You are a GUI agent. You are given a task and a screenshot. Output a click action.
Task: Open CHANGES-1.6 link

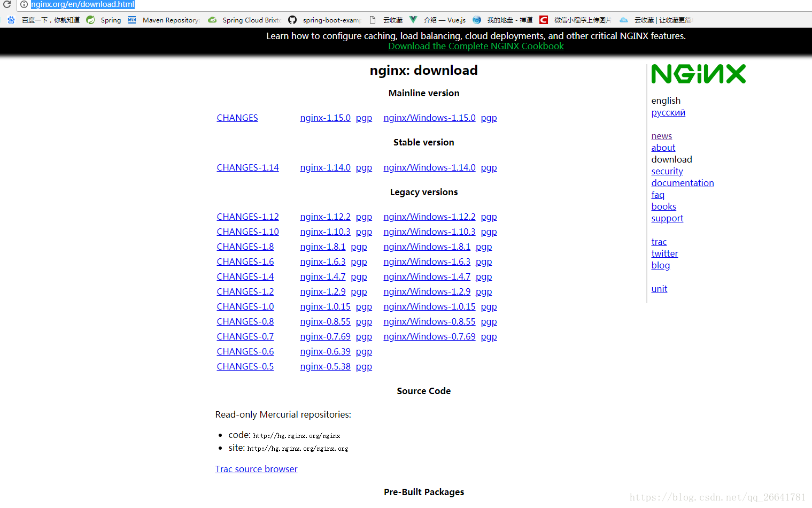[x=245, y=261]
